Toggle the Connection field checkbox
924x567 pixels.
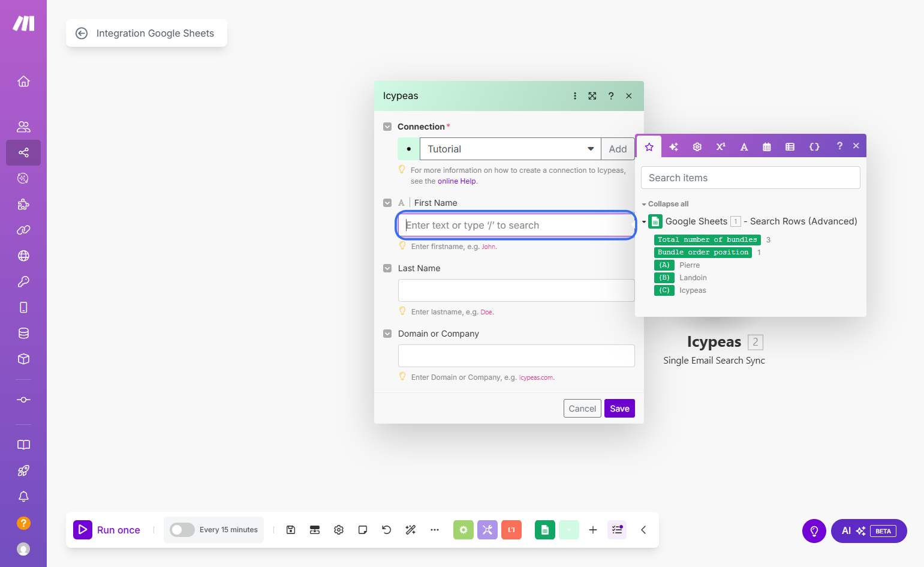387,127
